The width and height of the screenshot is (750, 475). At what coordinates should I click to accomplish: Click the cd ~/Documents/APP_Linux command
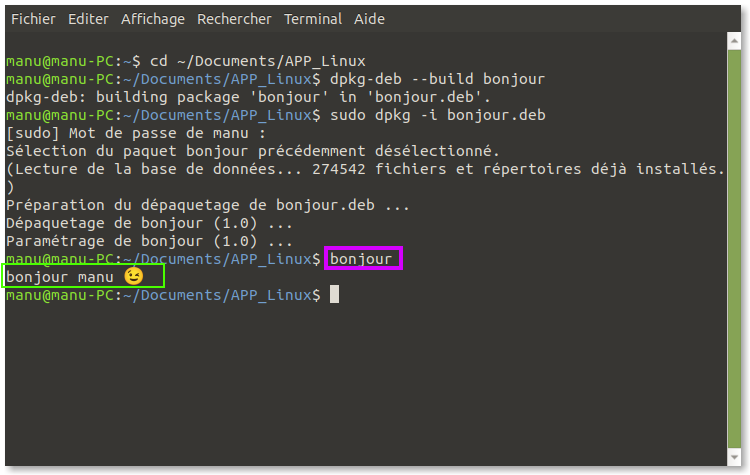258,61
